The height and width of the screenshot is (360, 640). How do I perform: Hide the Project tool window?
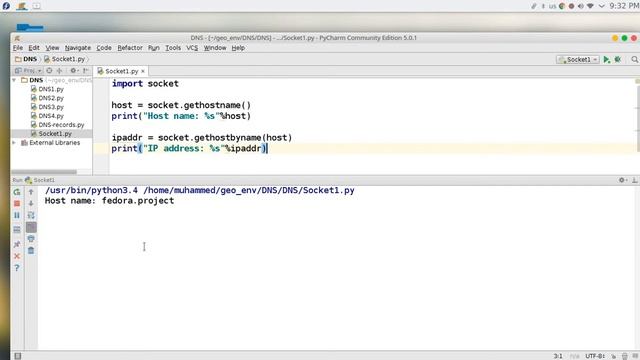tap(86, 71)
